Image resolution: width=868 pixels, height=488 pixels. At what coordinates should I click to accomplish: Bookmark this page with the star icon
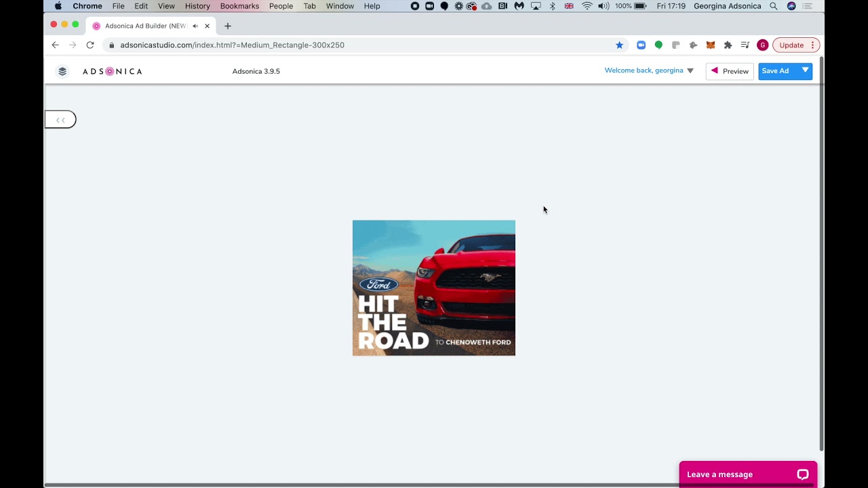[x=619, y=45]
